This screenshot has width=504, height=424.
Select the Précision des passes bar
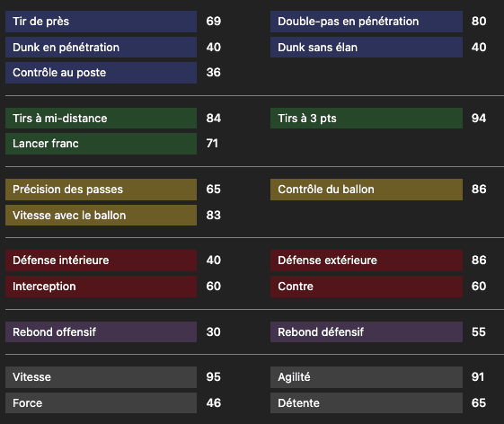(x=101, y=190)
